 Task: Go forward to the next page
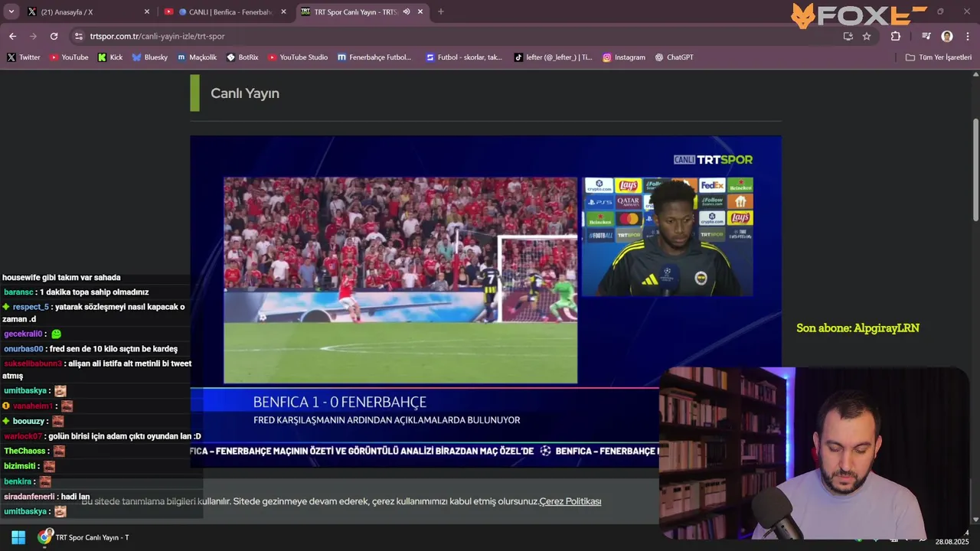(33, 36)
